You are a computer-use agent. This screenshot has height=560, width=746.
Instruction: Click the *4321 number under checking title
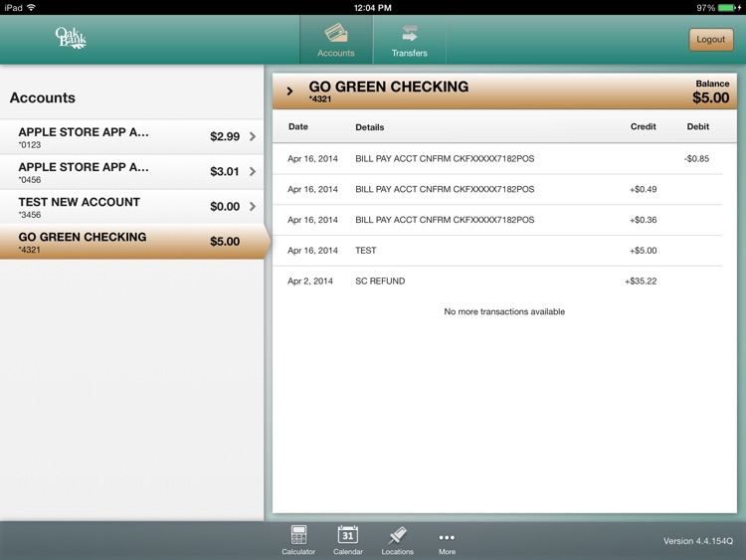click(x=319, y=98)
